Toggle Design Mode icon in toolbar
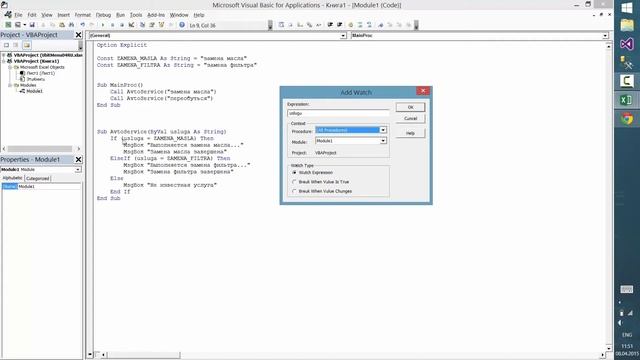640x360 pixels. (x=131, y=25)
